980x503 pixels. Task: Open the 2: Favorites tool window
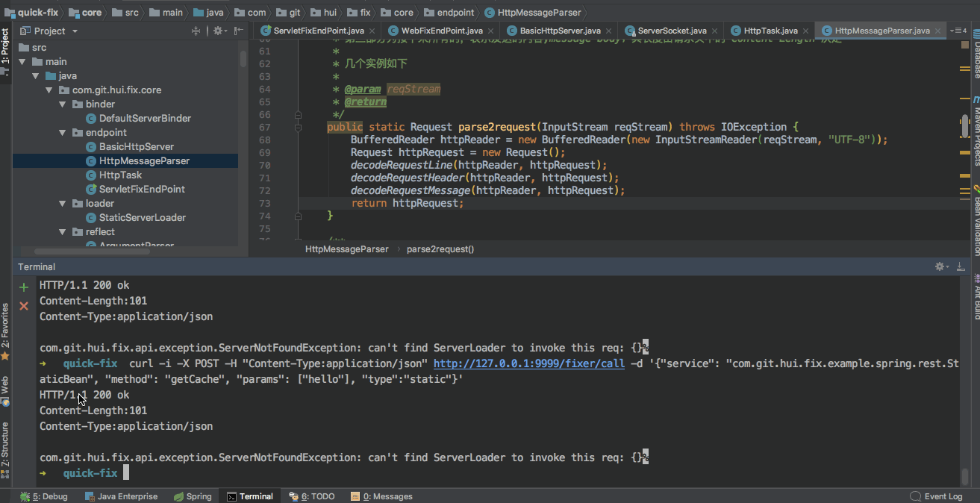(5, 332)
